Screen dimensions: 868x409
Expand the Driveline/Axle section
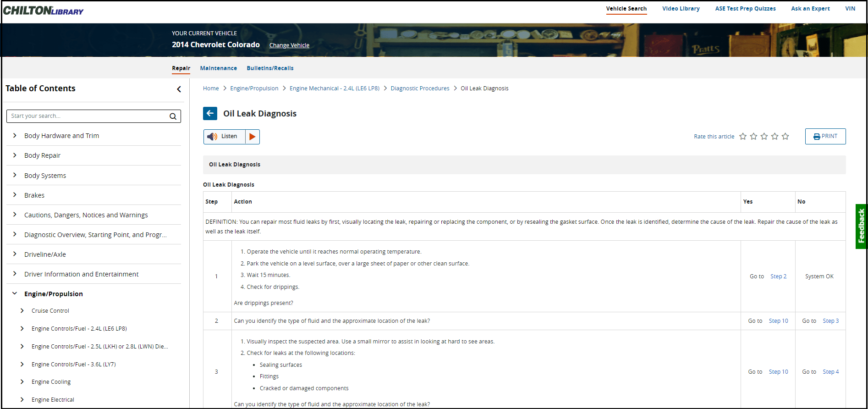tap(15, 254)
